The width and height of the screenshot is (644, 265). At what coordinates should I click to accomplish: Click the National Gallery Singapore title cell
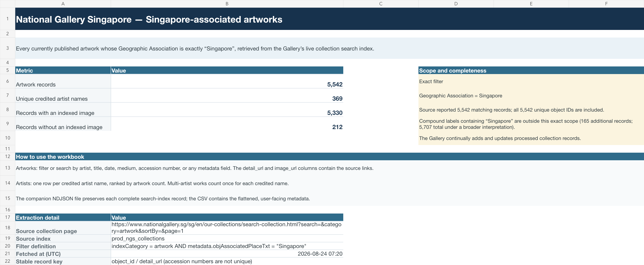[330, 19]
